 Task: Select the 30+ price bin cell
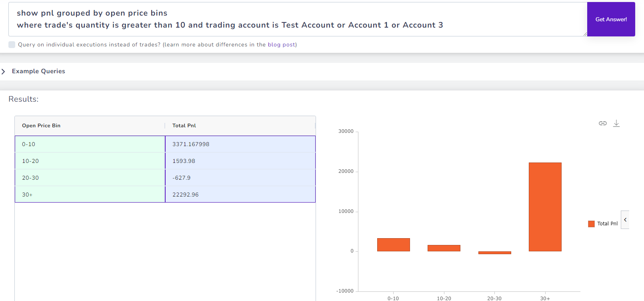coord(90,195)
